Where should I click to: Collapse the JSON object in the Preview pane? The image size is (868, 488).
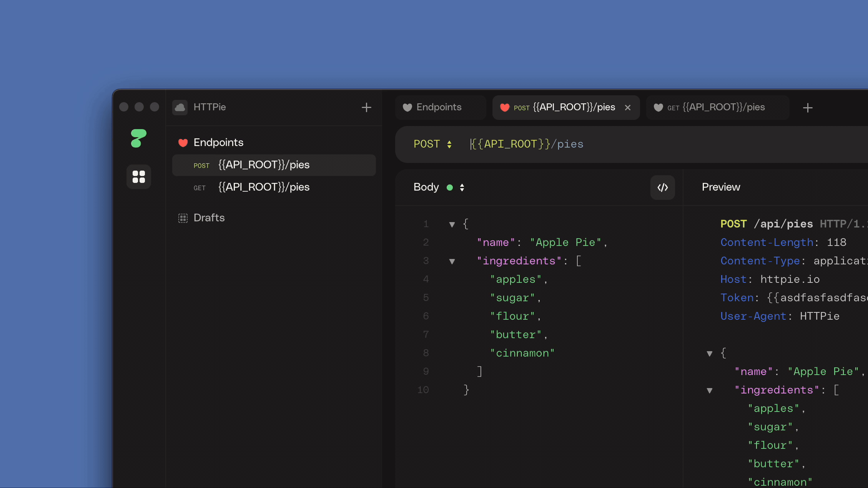tap(709, 353)
